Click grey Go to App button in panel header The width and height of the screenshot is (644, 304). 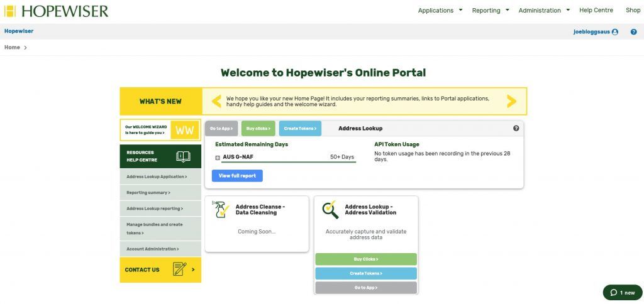[x=221, y=128]
